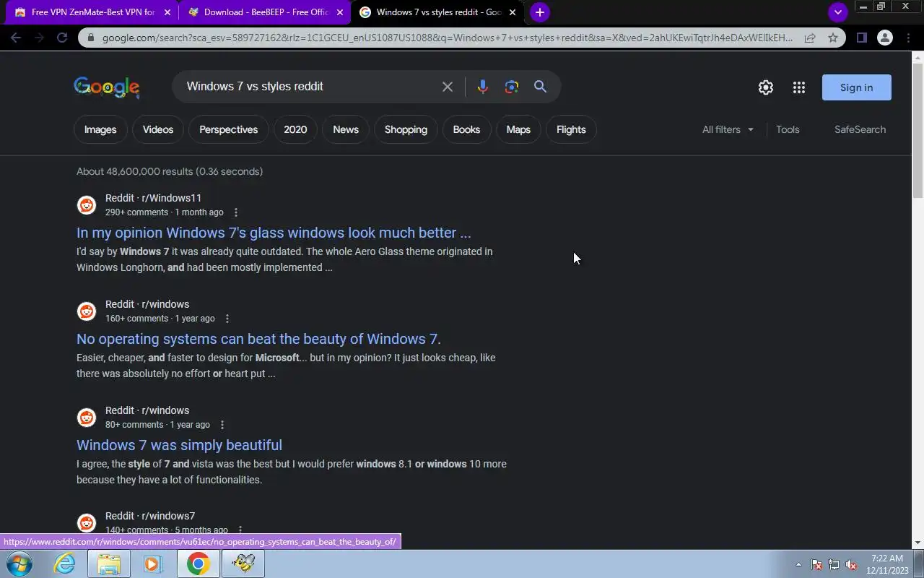This screenshot has width=924, height=578.
Task: Filter results by Videos
Action: pos(158,129)
